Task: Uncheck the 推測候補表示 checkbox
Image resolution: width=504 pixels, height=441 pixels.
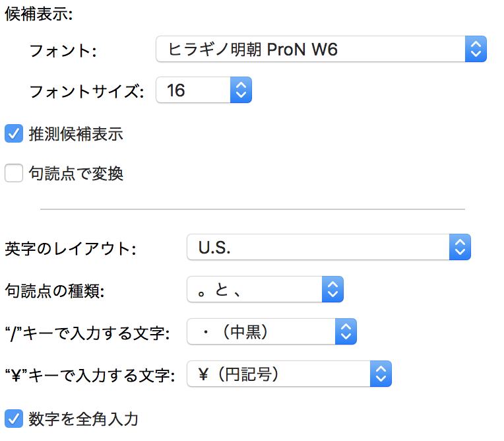Action: [14, 134]
